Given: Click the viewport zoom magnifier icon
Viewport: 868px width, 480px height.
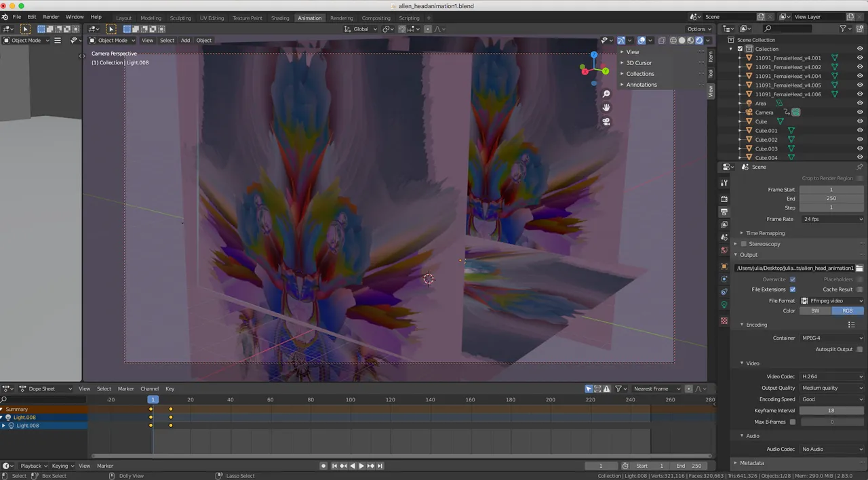Looking at the screenshot, I should [x=606, y=94].
